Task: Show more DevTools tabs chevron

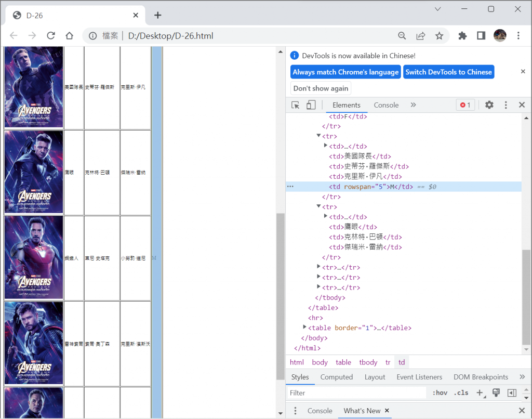Action: (x=413, y=105)
